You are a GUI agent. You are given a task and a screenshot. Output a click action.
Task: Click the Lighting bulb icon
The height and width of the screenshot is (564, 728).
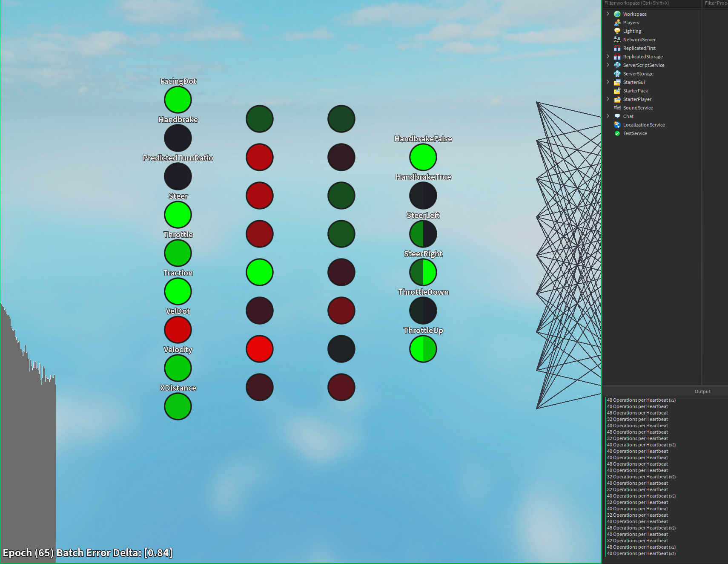[x=617, y=31]
